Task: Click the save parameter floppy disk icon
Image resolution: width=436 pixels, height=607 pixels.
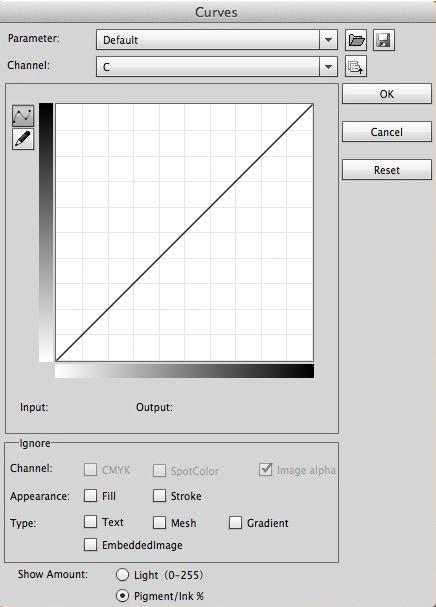Action: 384,40
